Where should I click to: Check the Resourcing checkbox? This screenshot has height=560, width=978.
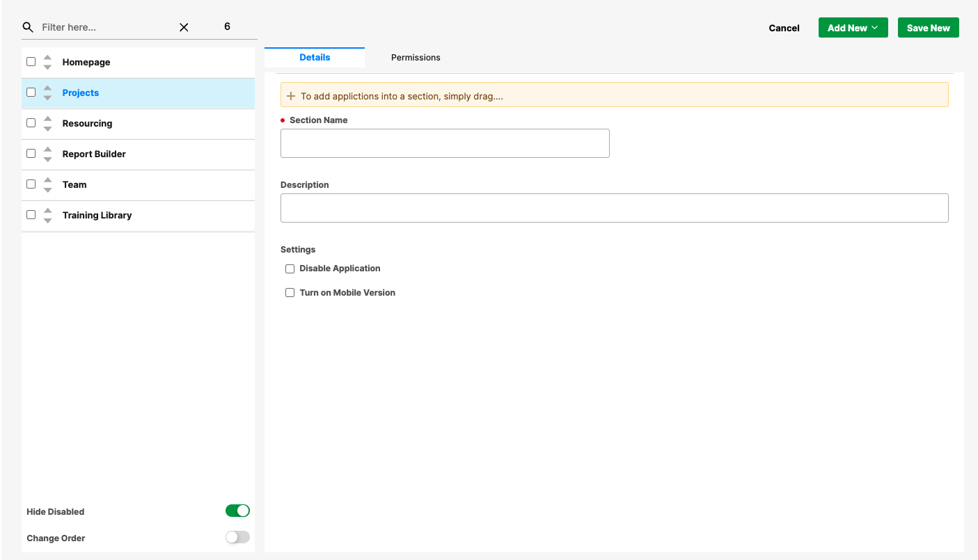pos(31,123)
